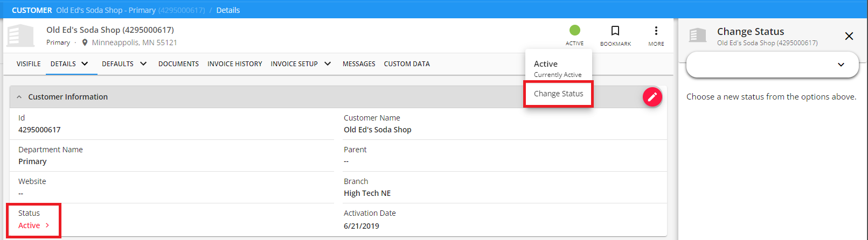The width and height of the screenshot is (868, 240).
Task: Open the Custom Data tab
Action: [407, 63]
